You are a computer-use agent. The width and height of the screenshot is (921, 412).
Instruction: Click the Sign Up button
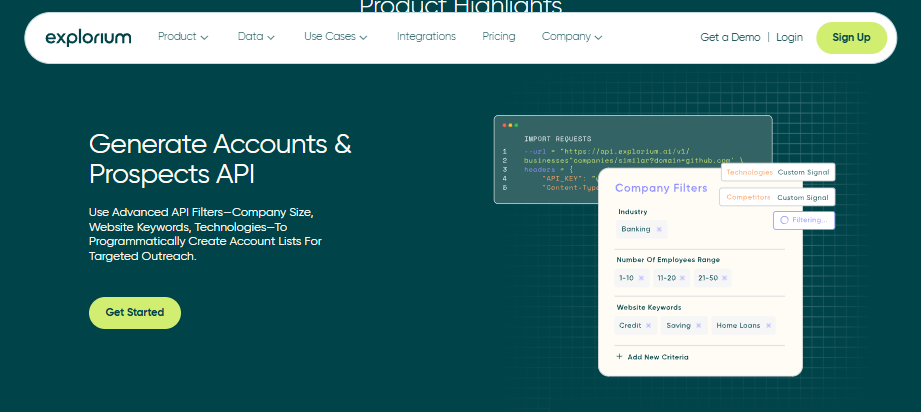pyautogui.click(x=851, y=38)
